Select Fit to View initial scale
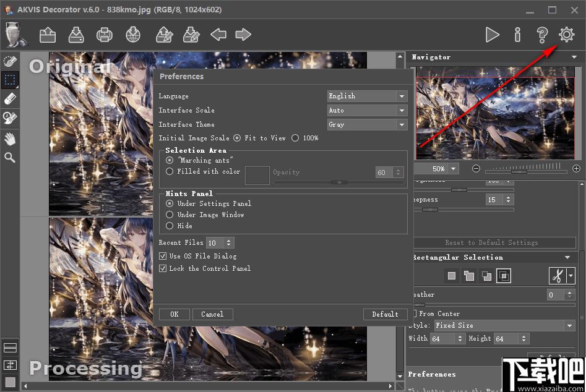 click(x=237, y=138)
